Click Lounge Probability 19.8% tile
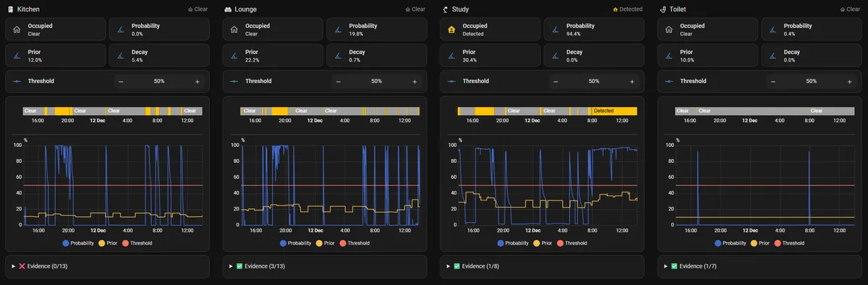Image resolution: width=868 pixels, height=285 pixels. coord(377,30)
